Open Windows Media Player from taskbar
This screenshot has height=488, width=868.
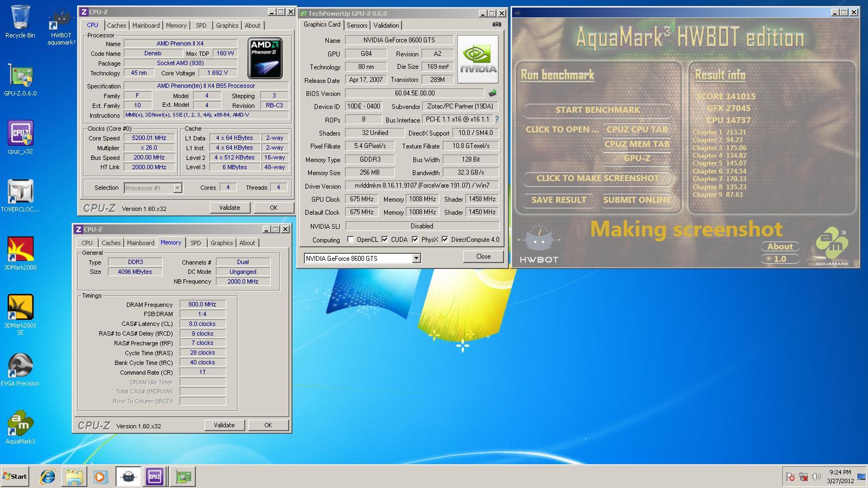tap(100, 477)
